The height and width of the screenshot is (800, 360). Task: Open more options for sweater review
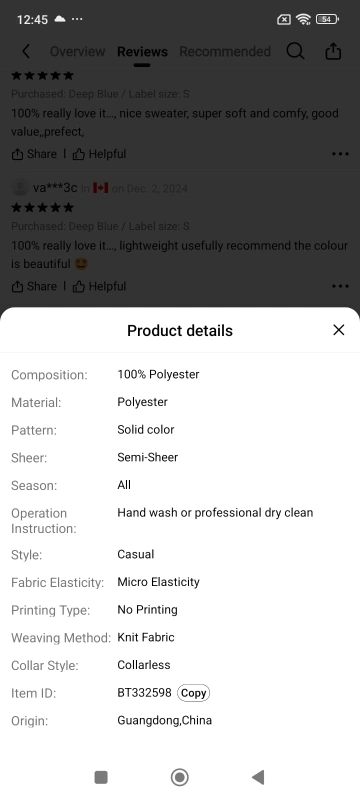pyautogui.click(x=340, y=154)
